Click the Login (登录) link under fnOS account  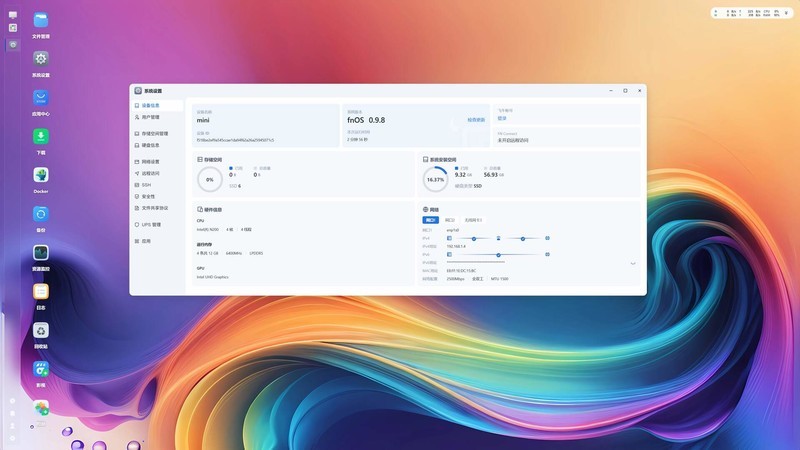pyautogui.click(x=502, y=118)
